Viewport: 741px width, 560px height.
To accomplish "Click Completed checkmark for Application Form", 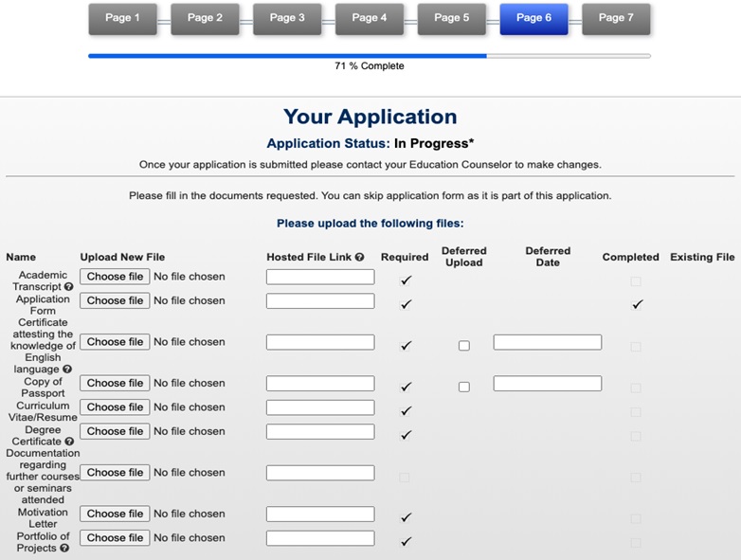I will click(x=637, y=305).
